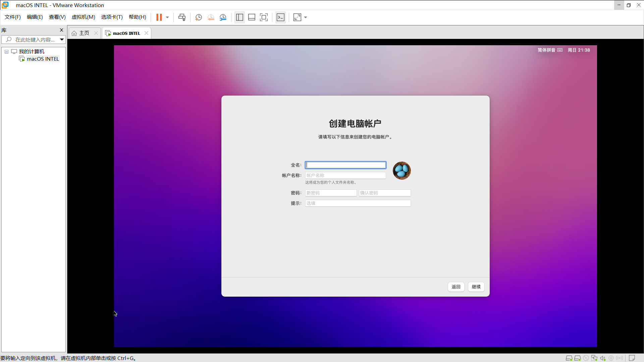
Task: Open the message log note icon
Action: (632, 358)
